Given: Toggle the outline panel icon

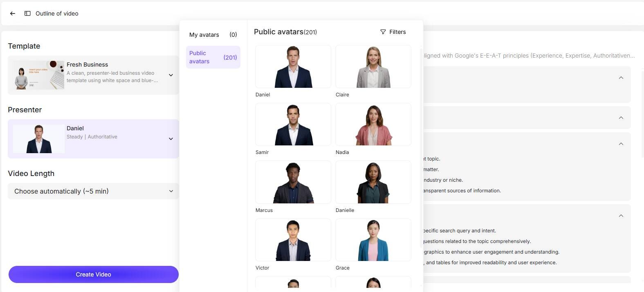Looking at the screenshot, I should [x=27, y=13].
